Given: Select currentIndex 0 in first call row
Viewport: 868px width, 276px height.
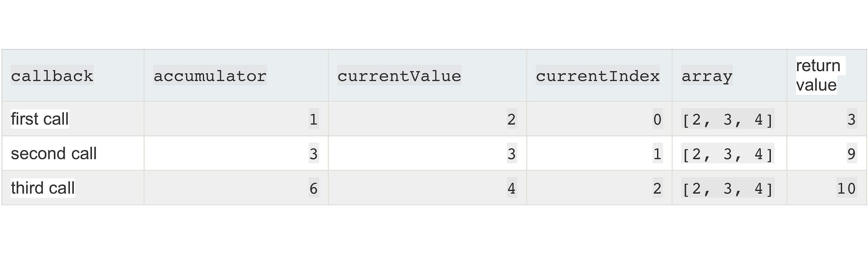Looking at the screenshot, I should coord(658,119).
